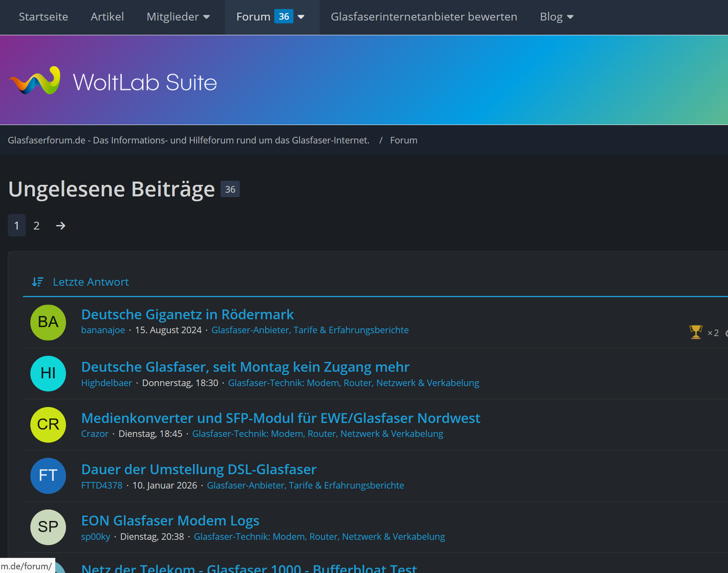Expand the Blog dropdown arrow
Screen dimensions: 728x573
point(570,17)
